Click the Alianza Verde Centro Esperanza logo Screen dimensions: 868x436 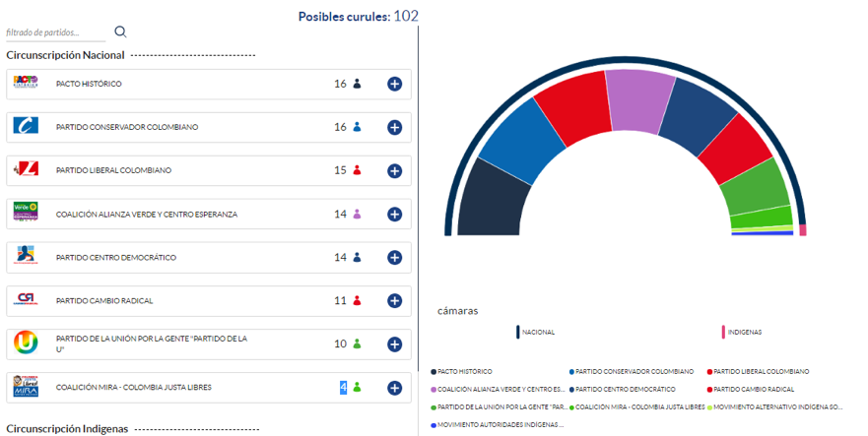(x=26, y=212)
